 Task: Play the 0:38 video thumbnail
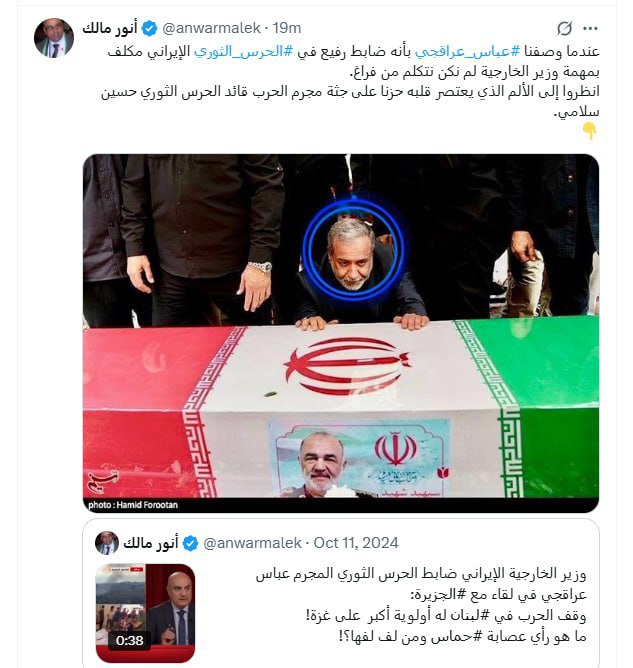click(145, 613)
